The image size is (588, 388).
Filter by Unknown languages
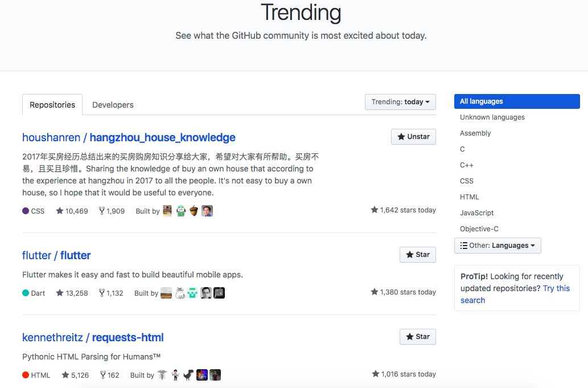[492, 117]
